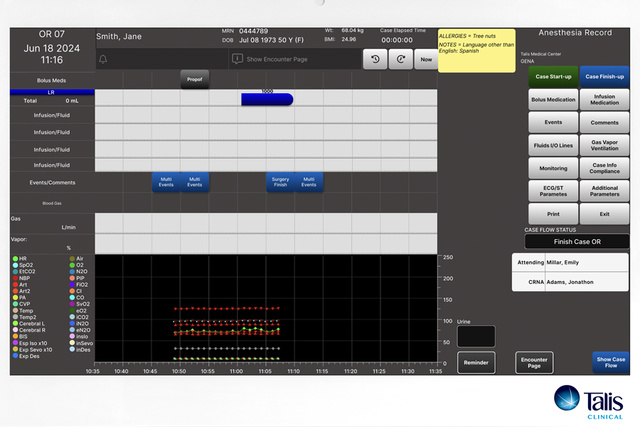
Task: Toggle the Cerebral L legend entry
Action: 29,324
